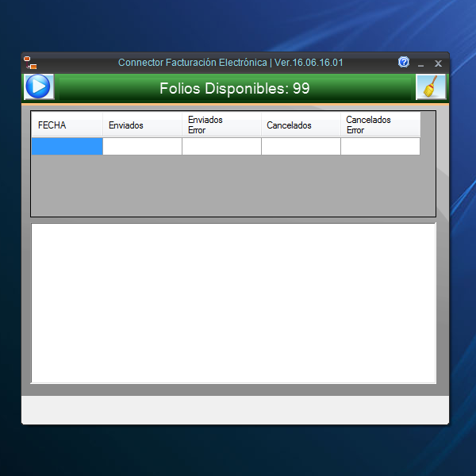Select the Cancelados Error column header
The height and width of the screenshot is (476, 476).
[380, 125]
